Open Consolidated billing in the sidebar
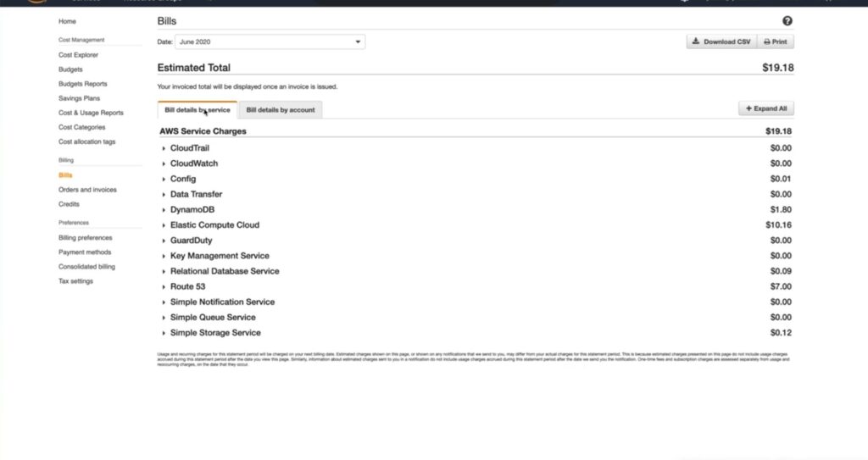Viewport: 868px width, 460px height. [x=87, y=266]
